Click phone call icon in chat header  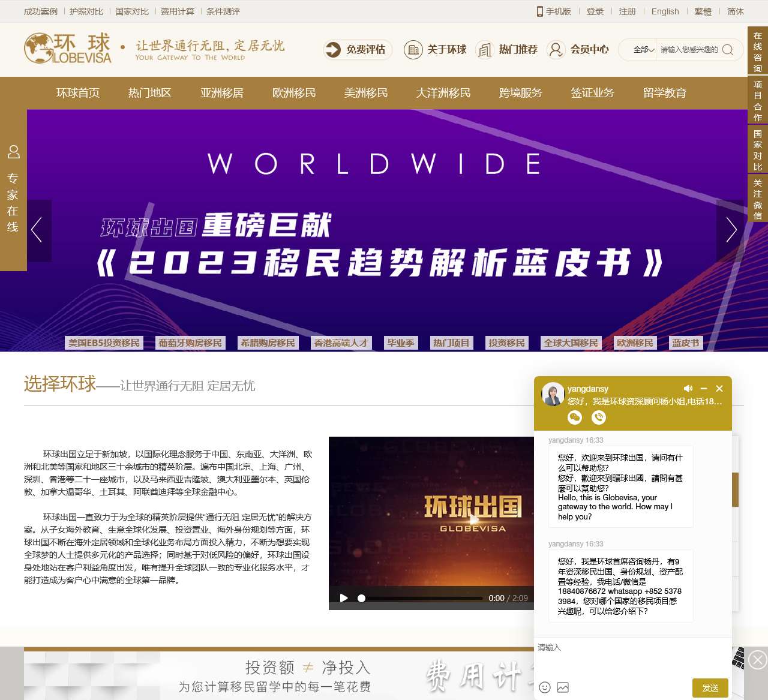pos(599,417)
